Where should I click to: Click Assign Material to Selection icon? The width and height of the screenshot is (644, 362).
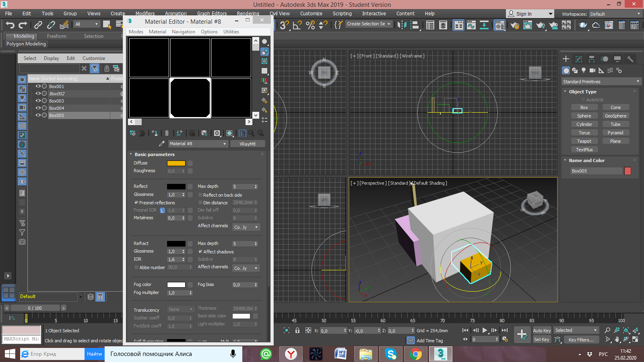155,133
